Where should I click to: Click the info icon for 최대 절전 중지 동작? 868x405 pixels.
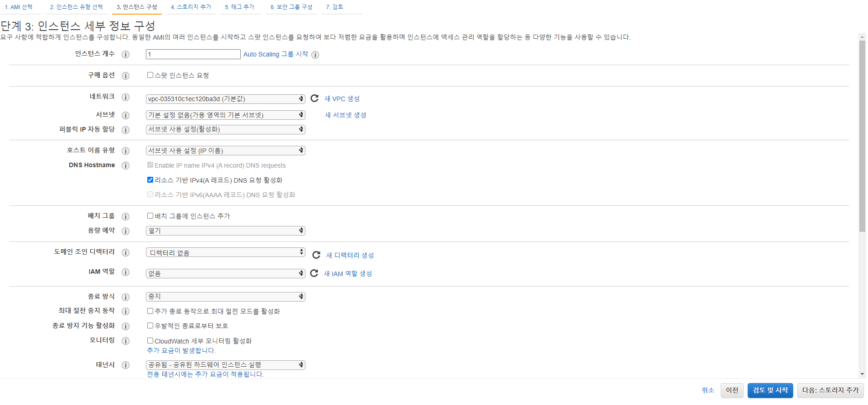pos(126,311)
